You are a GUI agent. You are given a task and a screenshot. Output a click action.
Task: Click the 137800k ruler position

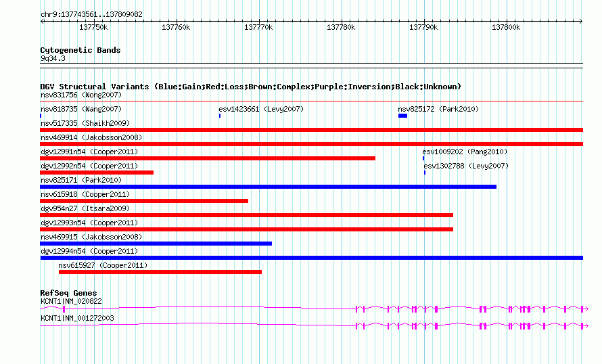[506, 27]
